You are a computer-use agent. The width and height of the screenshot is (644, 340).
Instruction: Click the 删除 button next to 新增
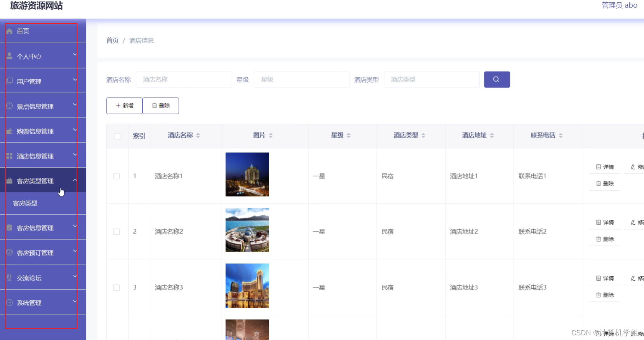coord(161,106)
